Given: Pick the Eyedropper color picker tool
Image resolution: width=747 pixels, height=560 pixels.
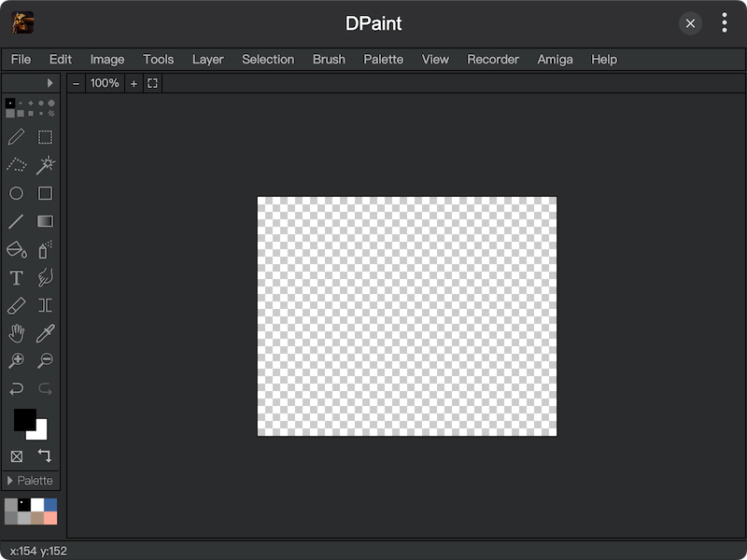Looking at the screenshot, I should pos(45,333).
